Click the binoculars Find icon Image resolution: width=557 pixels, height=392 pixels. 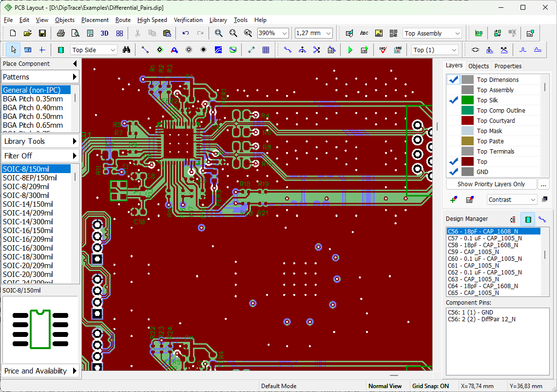pos(126,50)
